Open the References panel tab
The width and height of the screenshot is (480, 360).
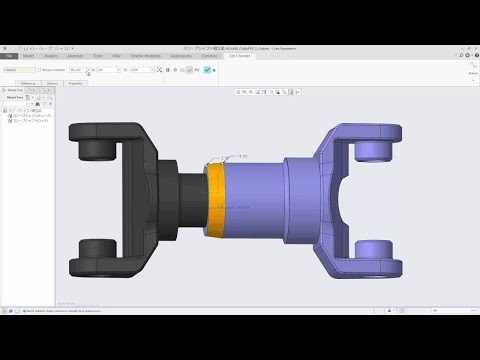click(x=28, y=83)
